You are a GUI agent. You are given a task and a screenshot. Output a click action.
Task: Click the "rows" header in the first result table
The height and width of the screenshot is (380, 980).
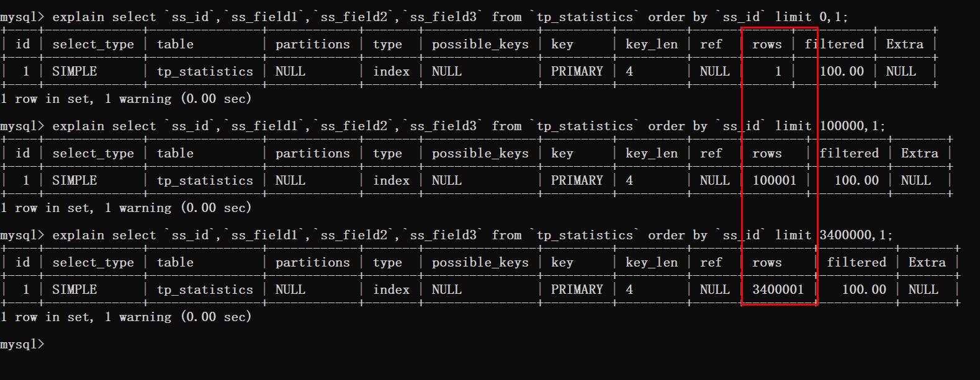tap(767, 44)
